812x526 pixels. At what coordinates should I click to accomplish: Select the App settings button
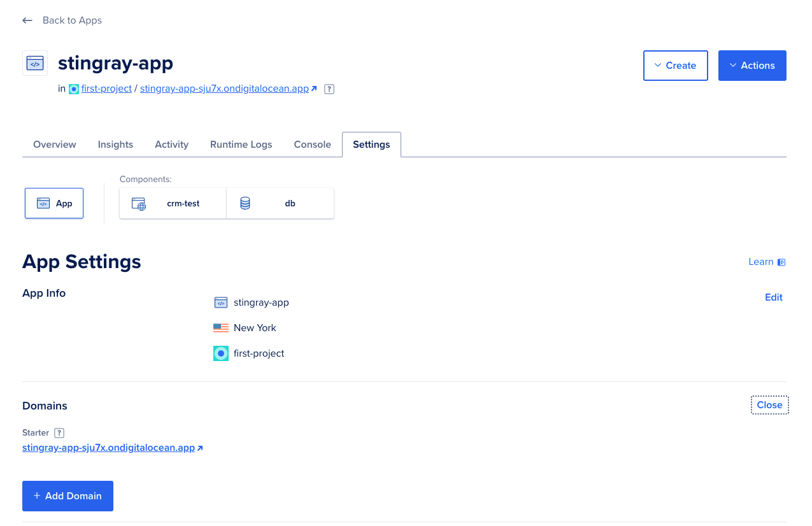click(54, 203)
